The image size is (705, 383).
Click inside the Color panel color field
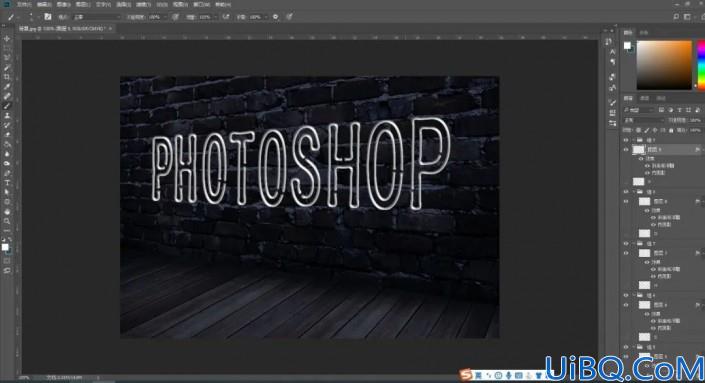tap(664, 65)
